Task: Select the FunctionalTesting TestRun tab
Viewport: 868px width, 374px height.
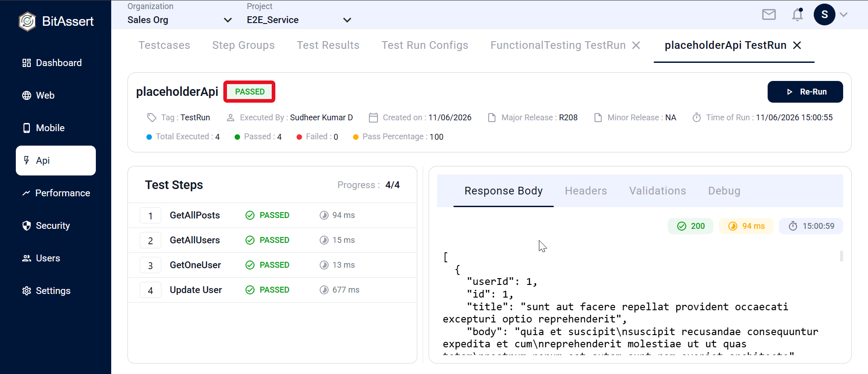Action: [x=558, y=45]
